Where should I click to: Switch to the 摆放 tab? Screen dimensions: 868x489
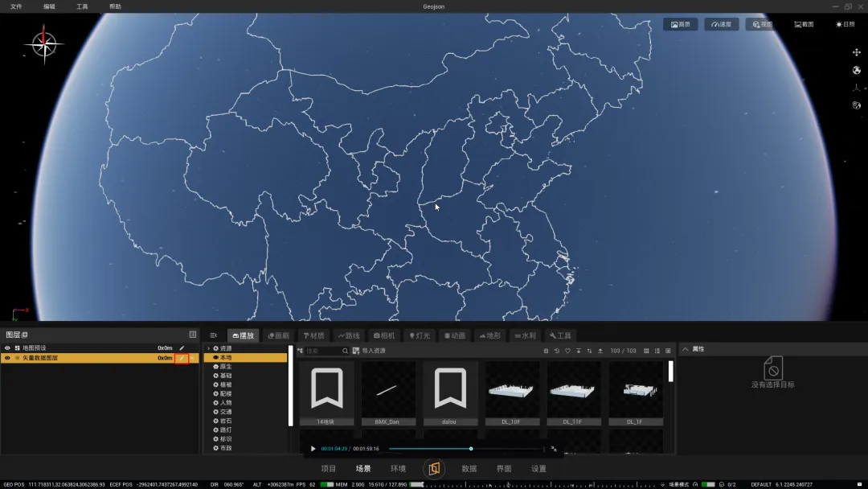243,335
